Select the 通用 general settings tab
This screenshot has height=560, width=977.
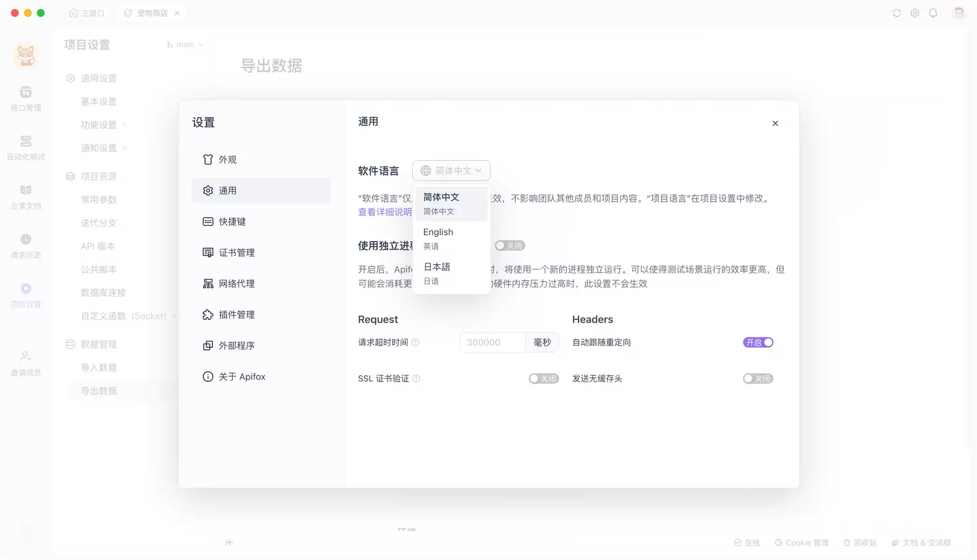click(261, 190)
